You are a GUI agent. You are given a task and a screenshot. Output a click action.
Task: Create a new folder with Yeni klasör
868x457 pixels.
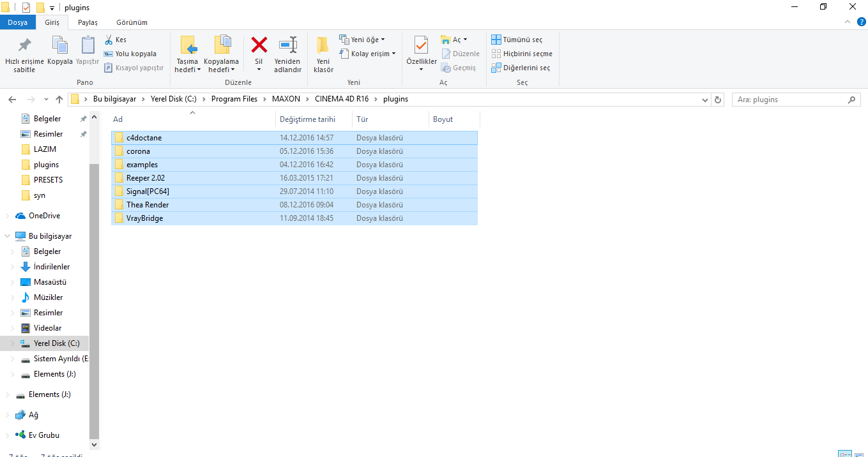(x=323, y=54)
